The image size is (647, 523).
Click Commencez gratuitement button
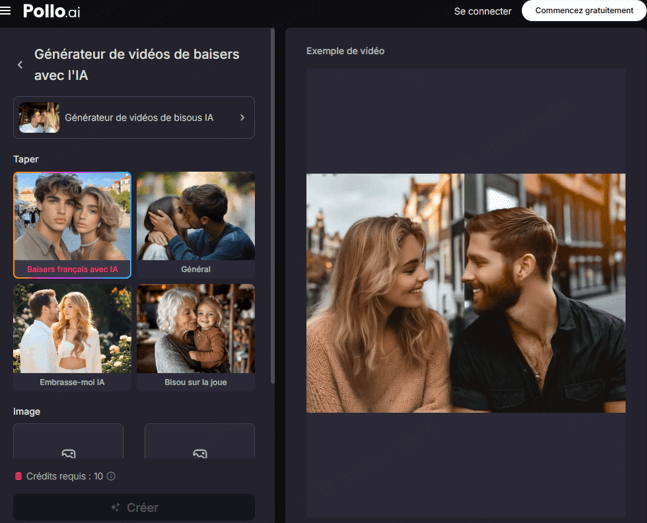(584, 11)
